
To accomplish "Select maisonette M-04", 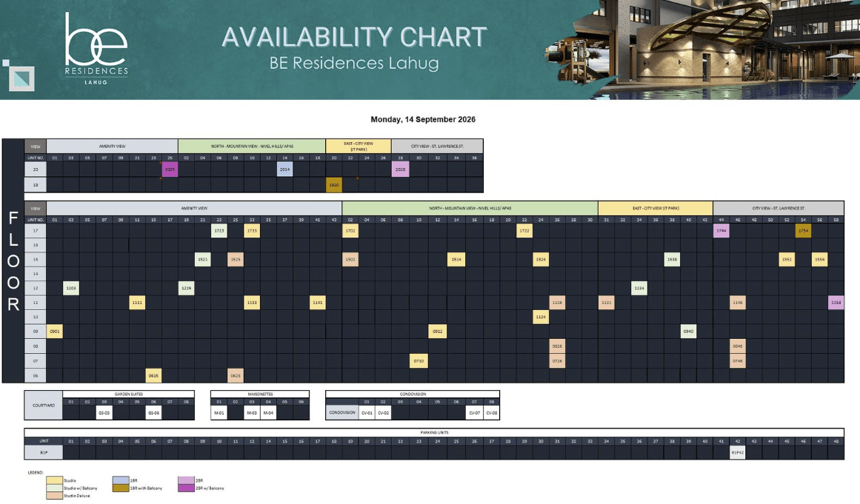I will tap(268, 412).
